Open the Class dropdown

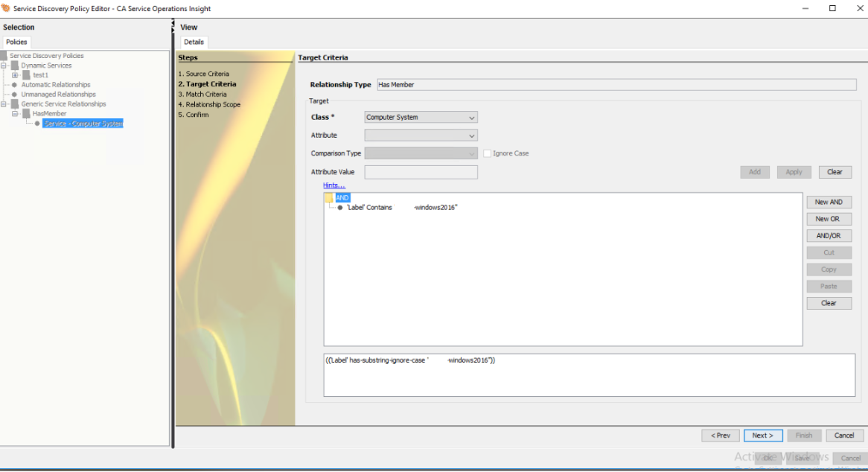click(421, 118)
